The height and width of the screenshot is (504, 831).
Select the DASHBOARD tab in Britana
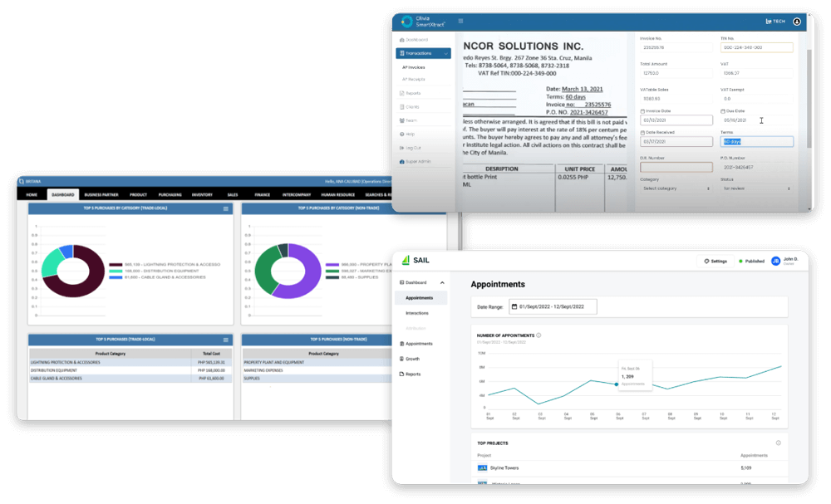tap(63, 195)
